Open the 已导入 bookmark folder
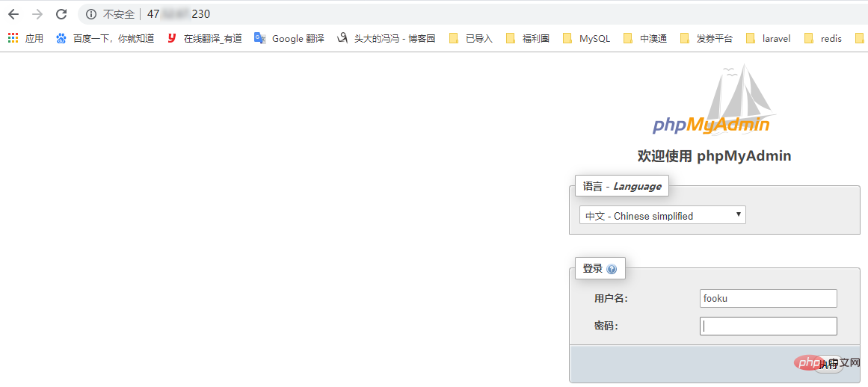 click(470, 38)
